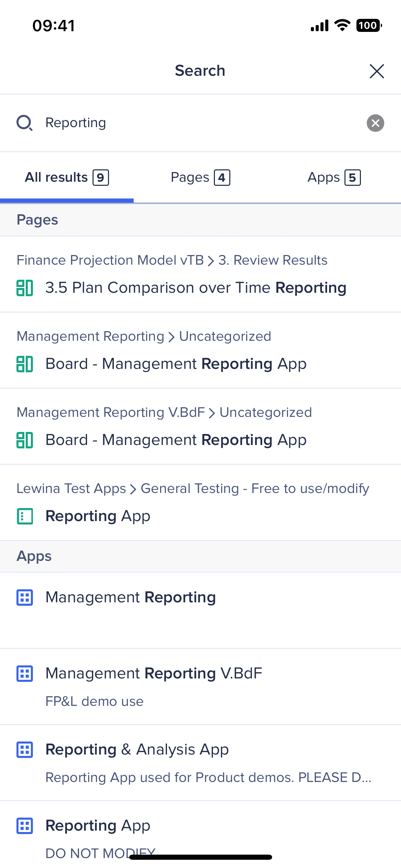
Task: Switch to the Apps tab
Action: [x=334, y=177]
